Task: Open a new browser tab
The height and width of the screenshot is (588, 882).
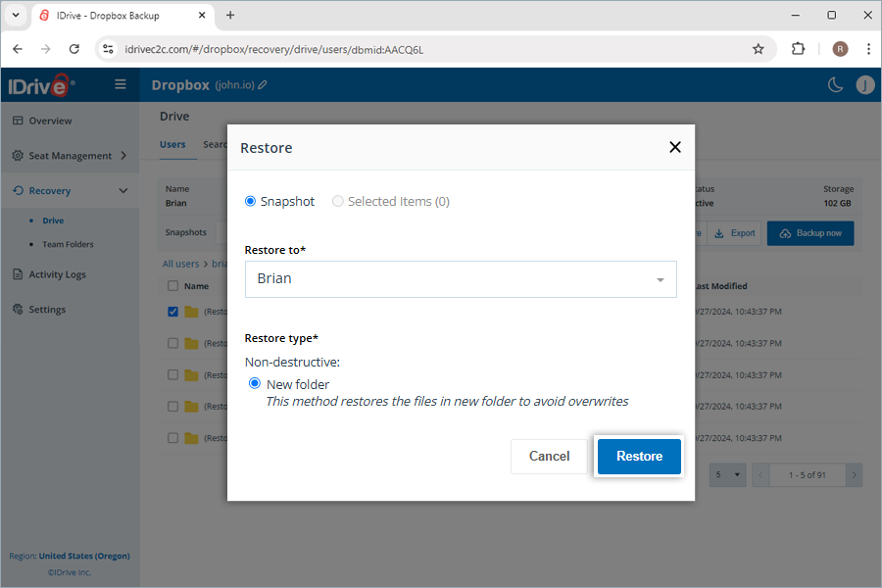Action: (230, 16)
